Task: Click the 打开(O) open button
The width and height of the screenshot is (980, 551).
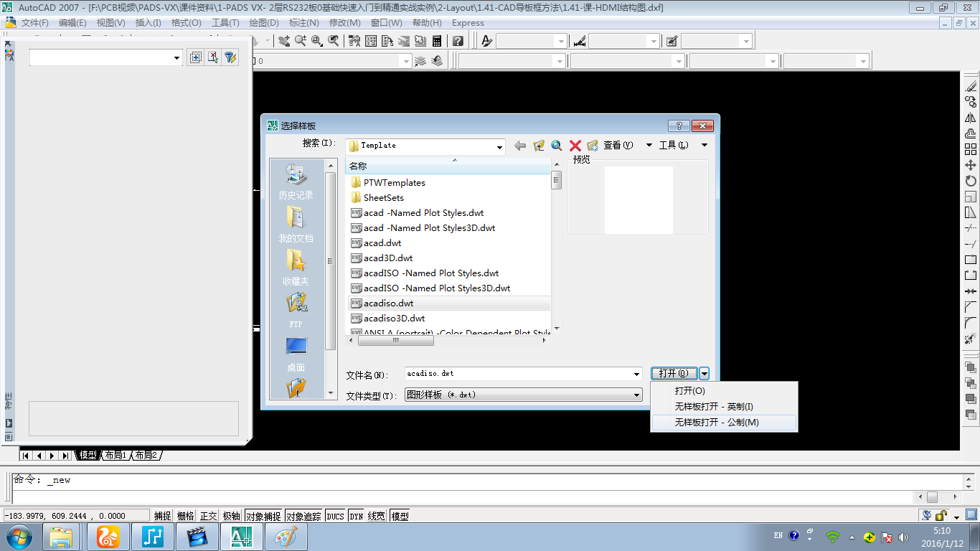Action: pyautogui.click(x=674, y=373)
